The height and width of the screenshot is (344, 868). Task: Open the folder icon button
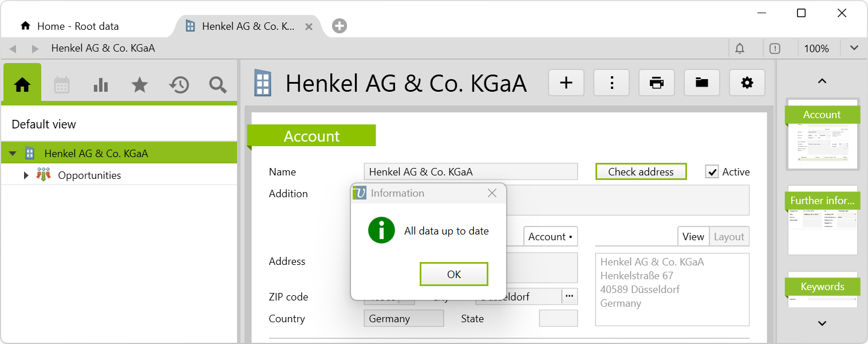(x=701, y=83)
